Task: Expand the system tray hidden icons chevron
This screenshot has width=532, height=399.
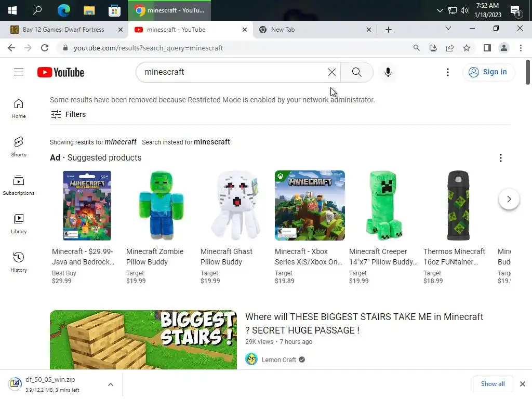Action: (x=440, y=10)
